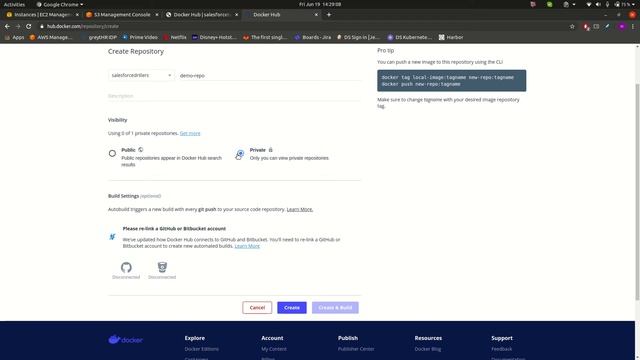Switch to Instances EC2 Management tab
This screenshot has width=640, height=360.
(x=42, y=15)
